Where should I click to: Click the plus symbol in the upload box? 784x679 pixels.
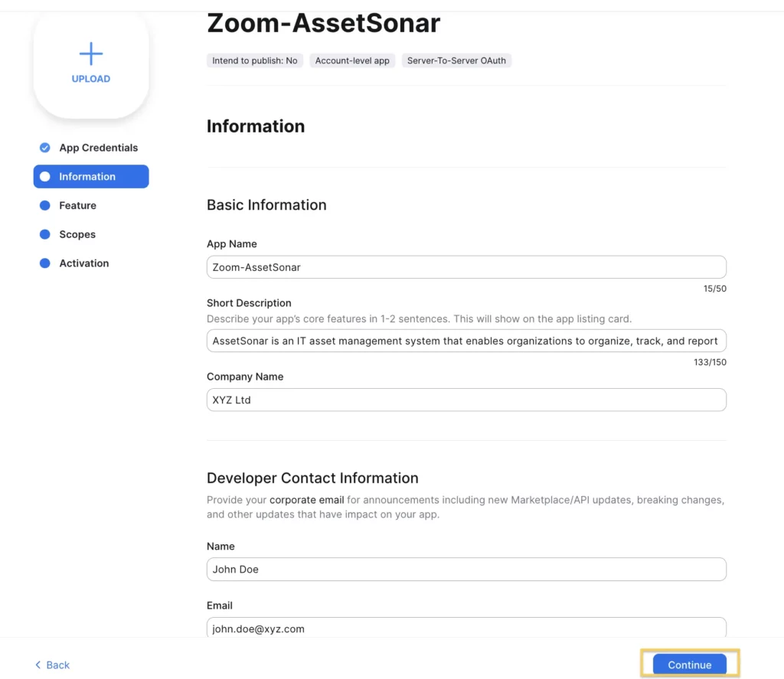[x=90, y=54]
